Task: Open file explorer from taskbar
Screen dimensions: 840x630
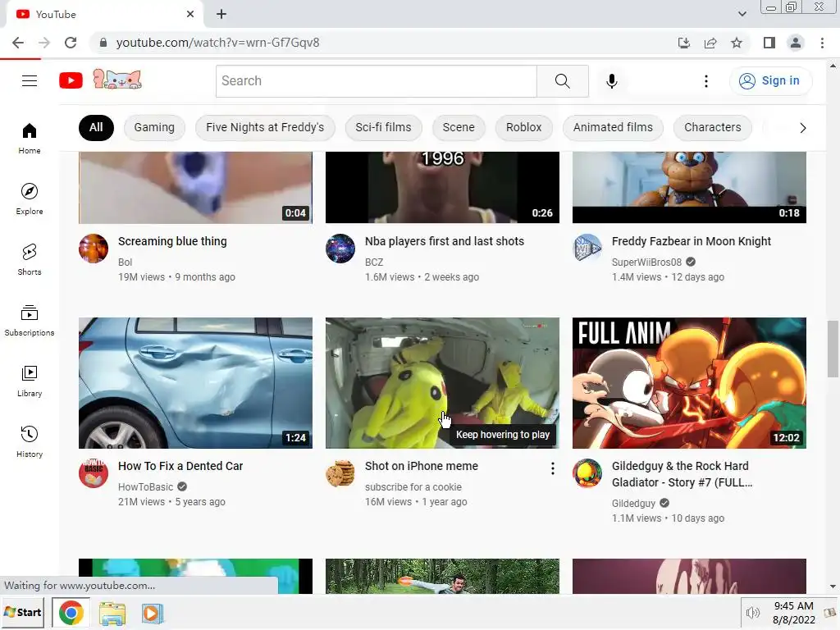Action: pos(112,614)
